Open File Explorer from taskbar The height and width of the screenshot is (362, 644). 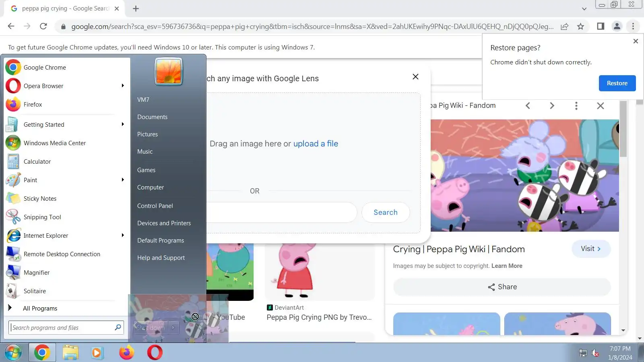pos(70,353)
